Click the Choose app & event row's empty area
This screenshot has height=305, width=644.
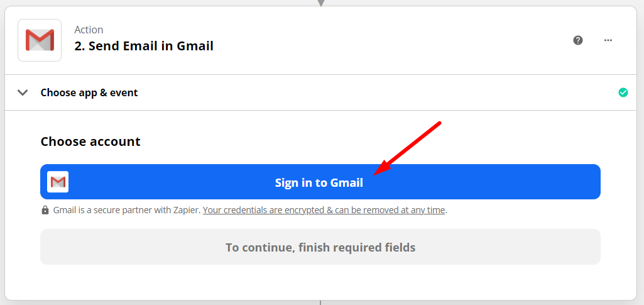tap(377, 92)
